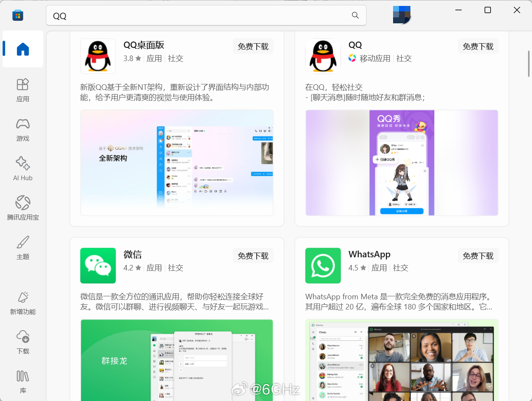Open 腾讯应用宝 in the sidebar
This screenshot has width=532, height=401.
(x=23, y=208)
